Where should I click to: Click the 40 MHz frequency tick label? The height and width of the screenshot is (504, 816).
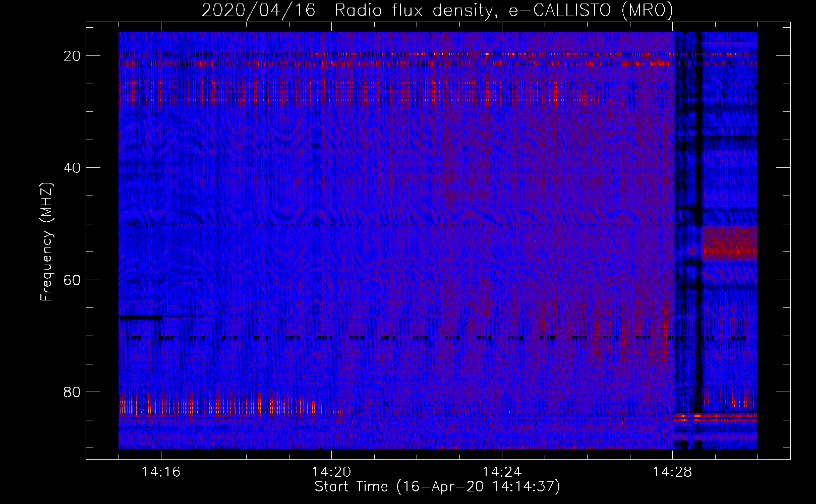click(72, 168)
